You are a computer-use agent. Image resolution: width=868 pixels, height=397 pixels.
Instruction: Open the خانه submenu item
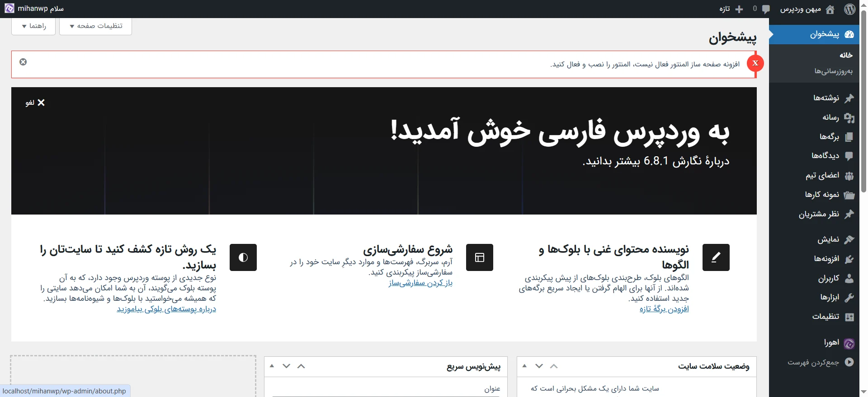pos(846,55)
